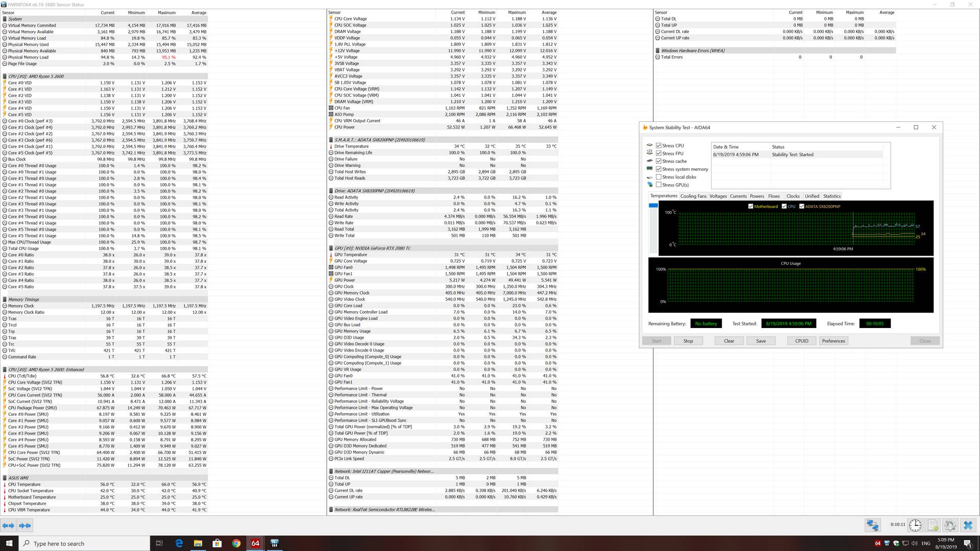Click the disk icon beside Stress local disks
Screen dimensions: 980x551
[x=650, y=177]
